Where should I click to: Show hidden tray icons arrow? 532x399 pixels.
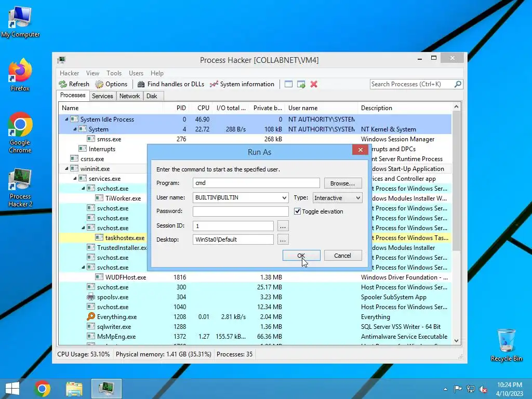445,389
